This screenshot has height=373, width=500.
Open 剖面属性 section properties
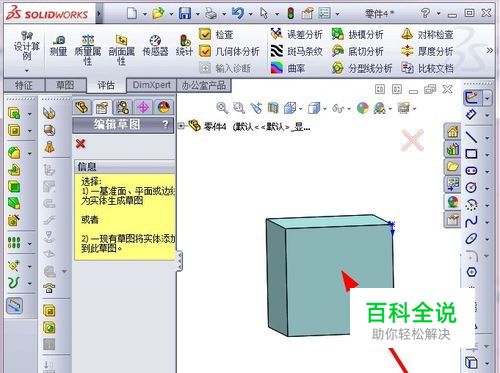tap(121, 50)
